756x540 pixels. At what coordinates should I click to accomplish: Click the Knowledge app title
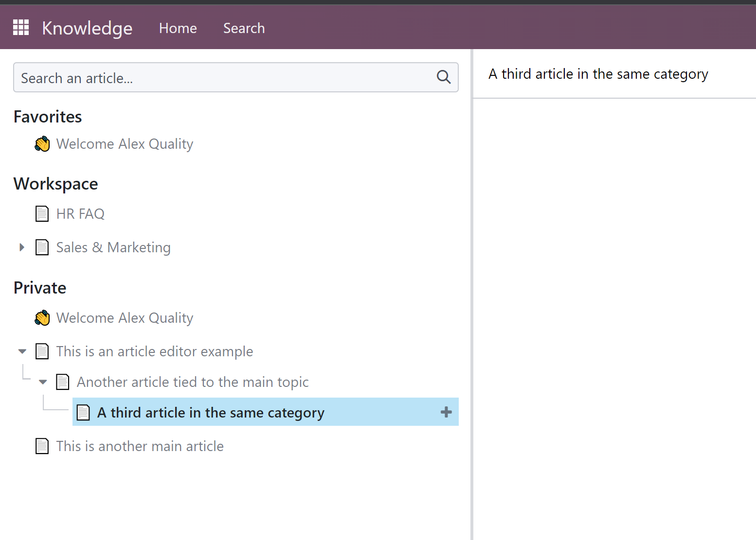coord(87,28)
